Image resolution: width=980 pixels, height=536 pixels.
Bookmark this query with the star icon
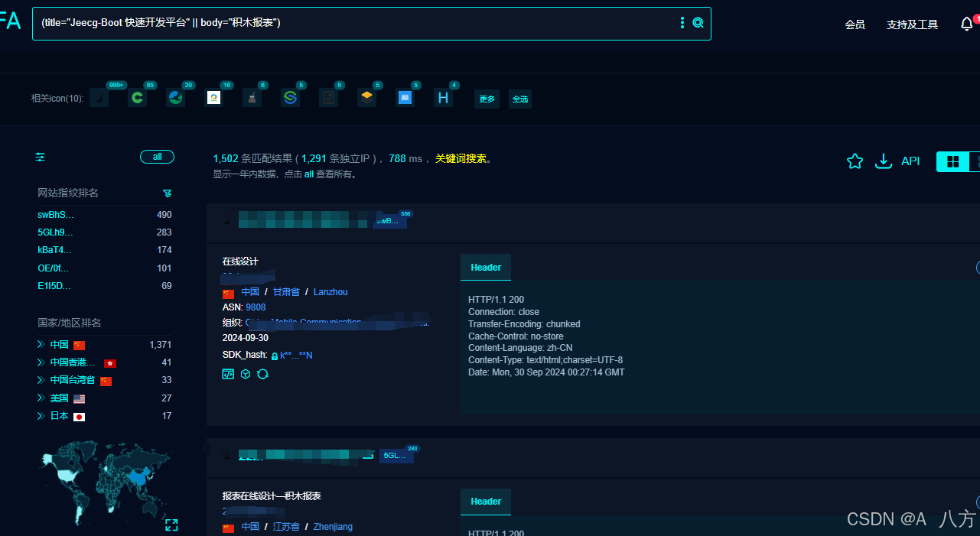pos(855,161)
